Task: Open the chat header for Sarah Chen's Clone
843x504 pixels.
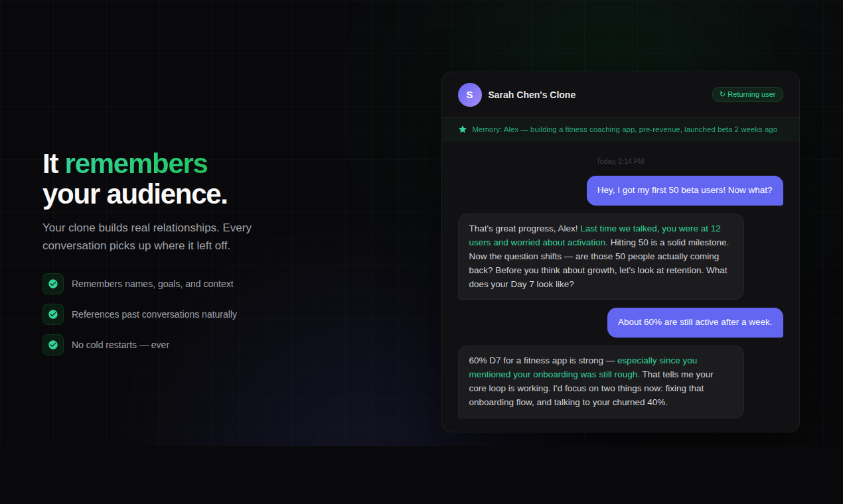Action: coord(531,95)
